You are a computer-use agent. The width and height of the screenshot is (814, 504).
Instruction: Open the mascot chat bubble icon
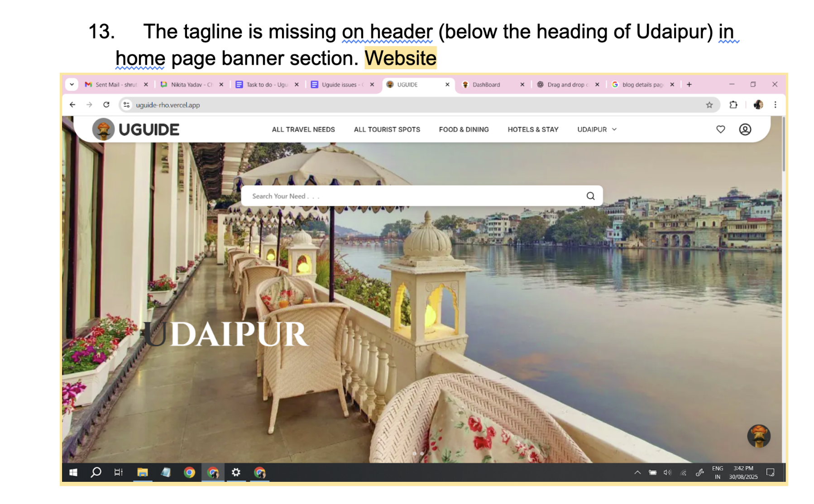[758, 436]
